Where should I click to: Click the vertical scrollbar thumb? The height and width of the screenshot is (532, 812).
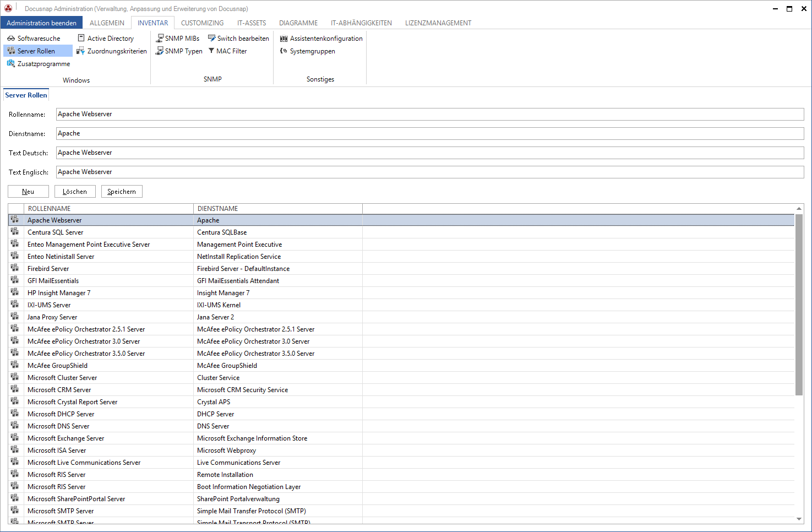[x=799, y=305]
